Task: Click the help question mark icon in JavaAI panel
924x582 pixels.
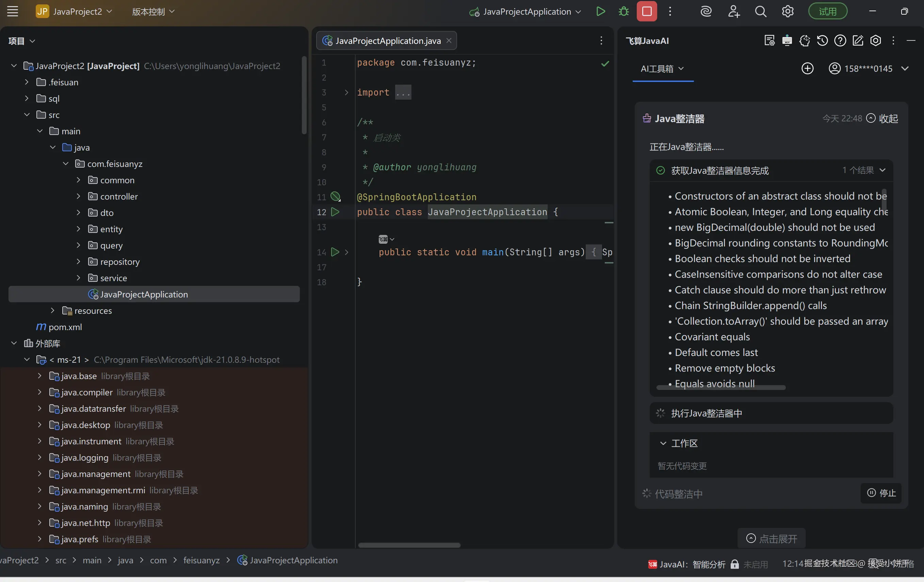Action: (x=840, y=41)
